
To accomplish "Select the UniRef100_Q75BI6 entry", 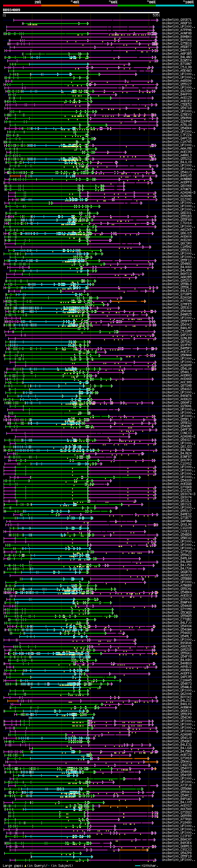I will tap(177, 43).
